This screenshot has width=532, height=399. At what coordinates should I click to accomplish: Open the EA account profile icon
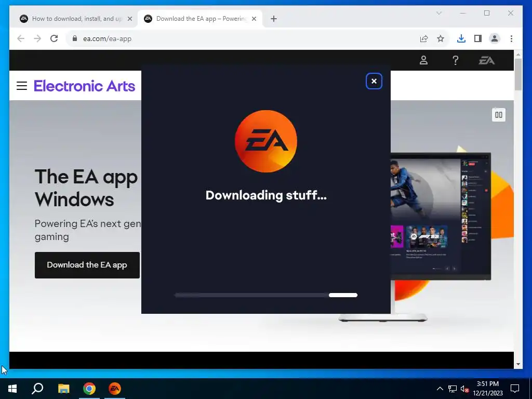[423, 60]
